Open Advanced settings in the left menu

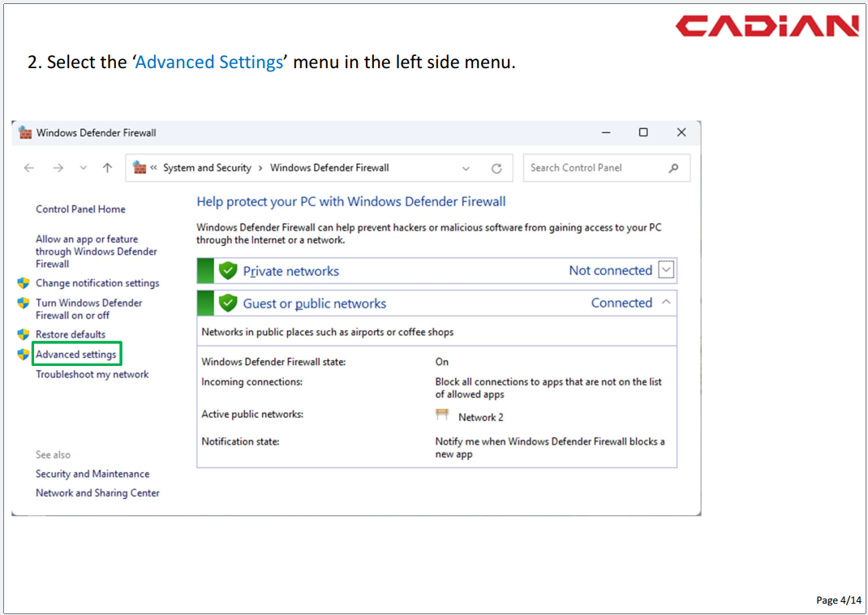click(x=76, y=355)
